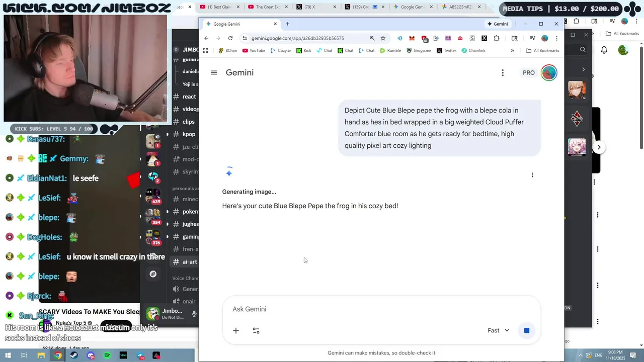Open Discord discover compass icon
The width and height of the screenshot is (644, 362).
coord(153,274)
